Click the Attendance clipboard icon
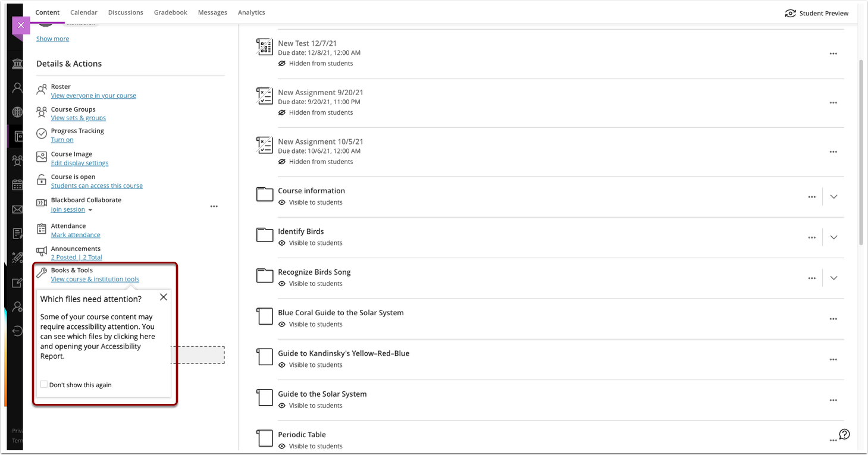Image resolution: width=868 pixels, height=455 pixels. point(42,229)
